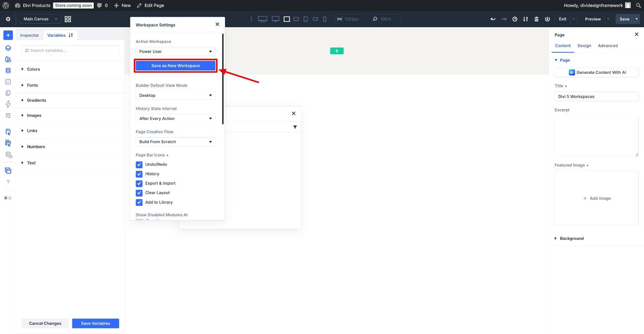The height and width of the screenshot is (334, 644).
Task: Click the WordPress logo in admin bar
Action: 6,5
